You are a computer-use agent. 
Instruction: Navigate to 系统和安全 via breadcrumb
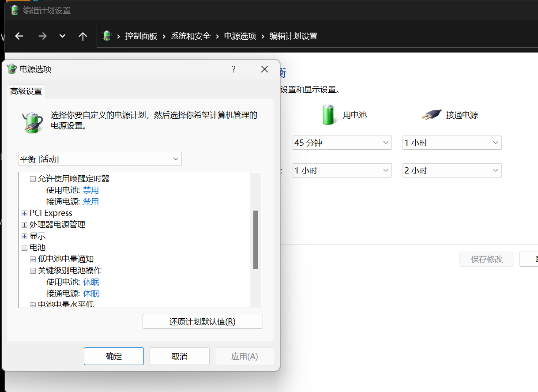point(191,36)
